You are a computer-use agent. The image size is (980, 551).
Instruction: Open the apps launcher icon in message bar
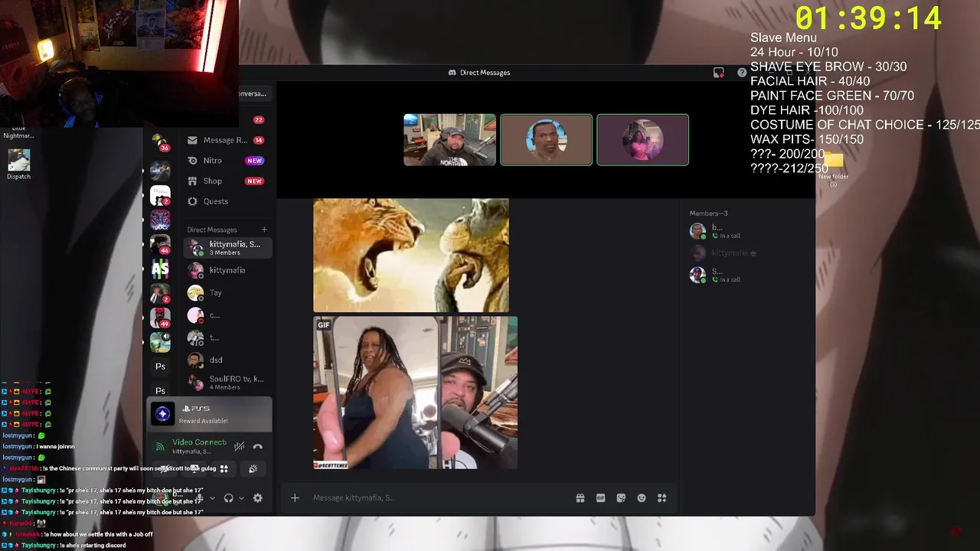(662, 498)
